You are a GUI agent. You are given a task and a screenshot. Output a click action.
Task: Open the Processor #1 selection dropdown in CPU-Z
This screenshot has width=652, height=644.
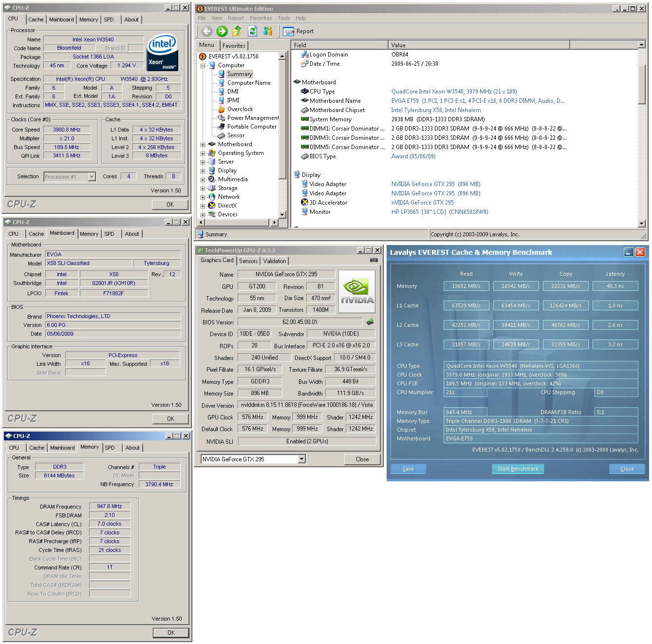click(92, 177)
